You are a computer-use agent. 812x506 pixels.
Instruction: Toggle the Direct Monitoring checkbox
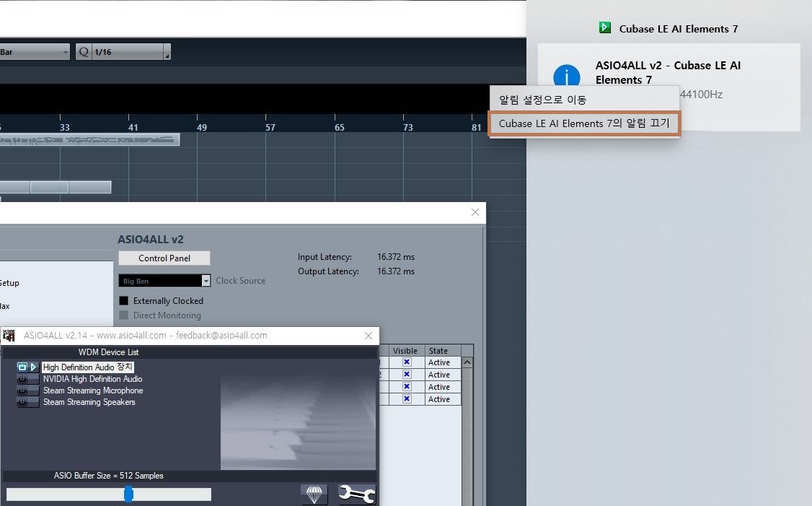click(x=124, y=315)
